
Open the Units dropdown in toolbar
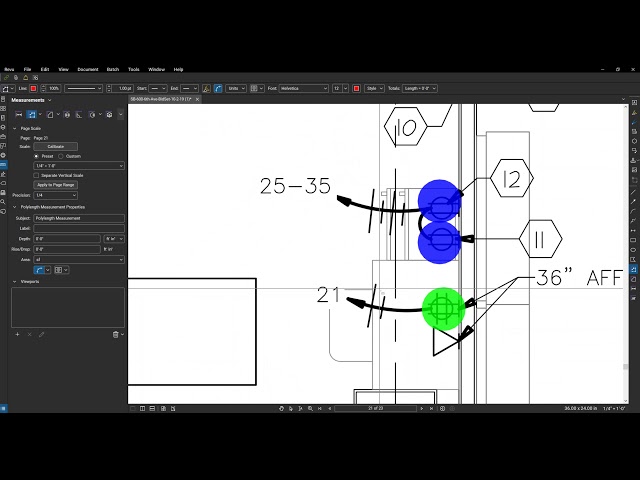coord(236,89)
